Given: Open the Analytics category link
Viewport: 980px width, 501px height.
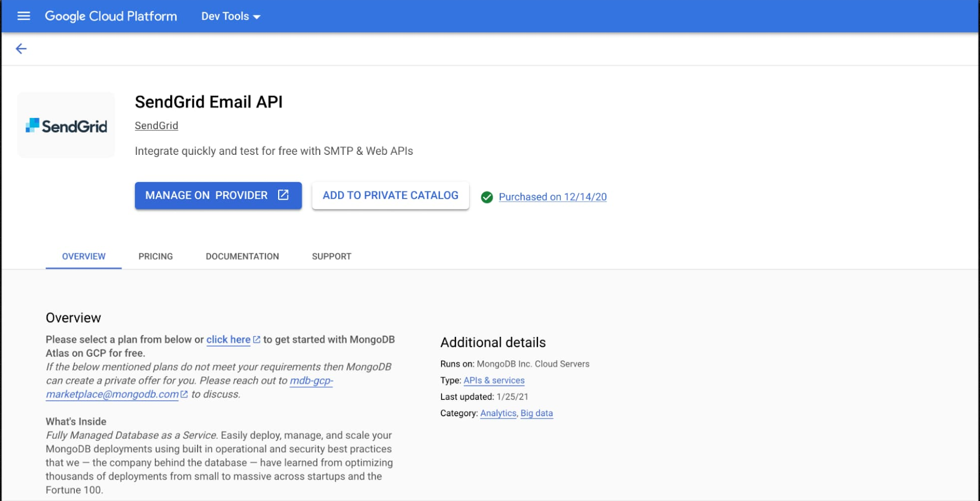Looking at the screenshot, I should click(498, 413).
